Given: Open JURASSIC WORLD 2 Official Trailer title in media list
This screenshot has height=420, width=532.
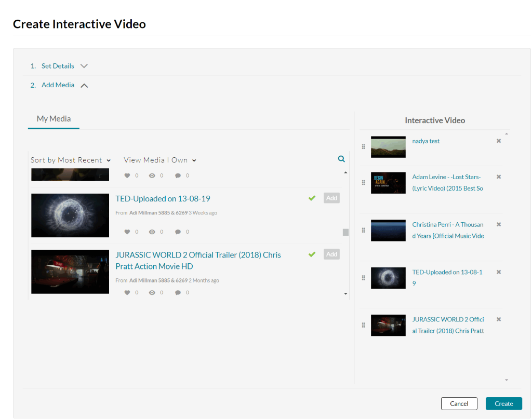Looking at the screenshot, I should pos(198,260).
